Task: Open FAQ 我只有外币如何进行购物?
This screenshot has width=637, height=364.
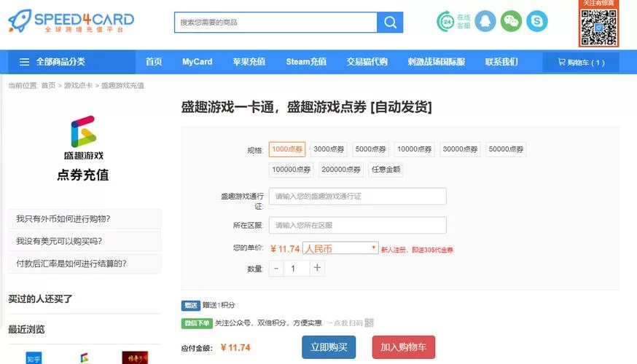Action: coord(85,219)
